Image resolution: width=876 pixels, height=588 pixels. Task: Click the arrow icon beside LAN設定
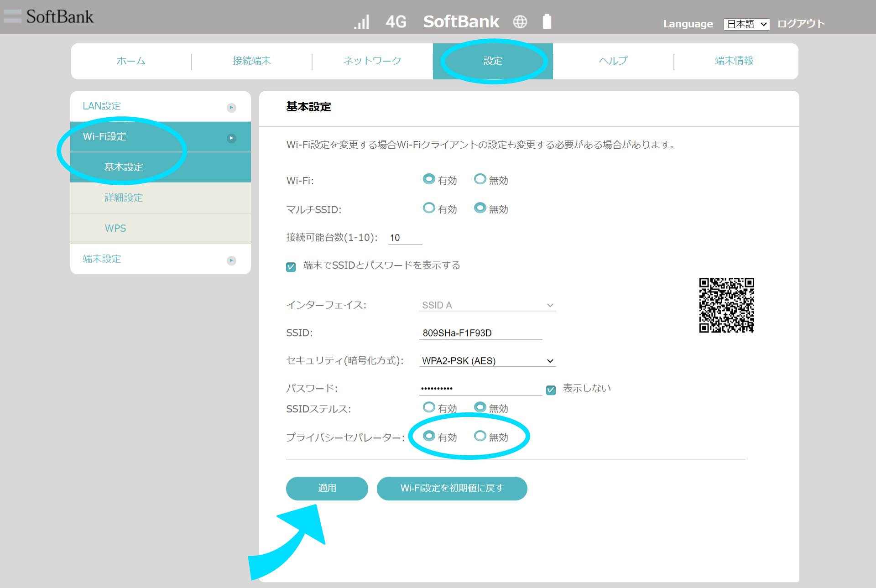point(231,108)
